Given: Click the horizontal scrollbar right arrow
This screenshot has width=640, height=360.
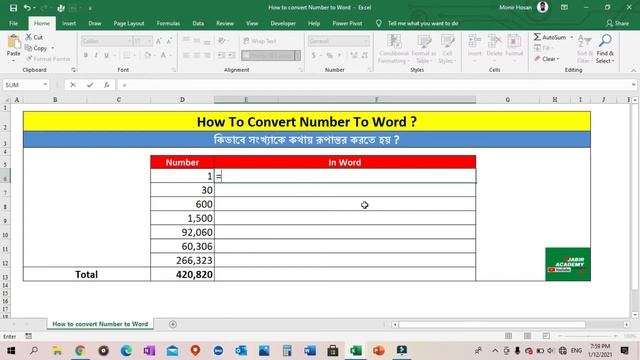Looking at the screenshot, I should 627,324.
